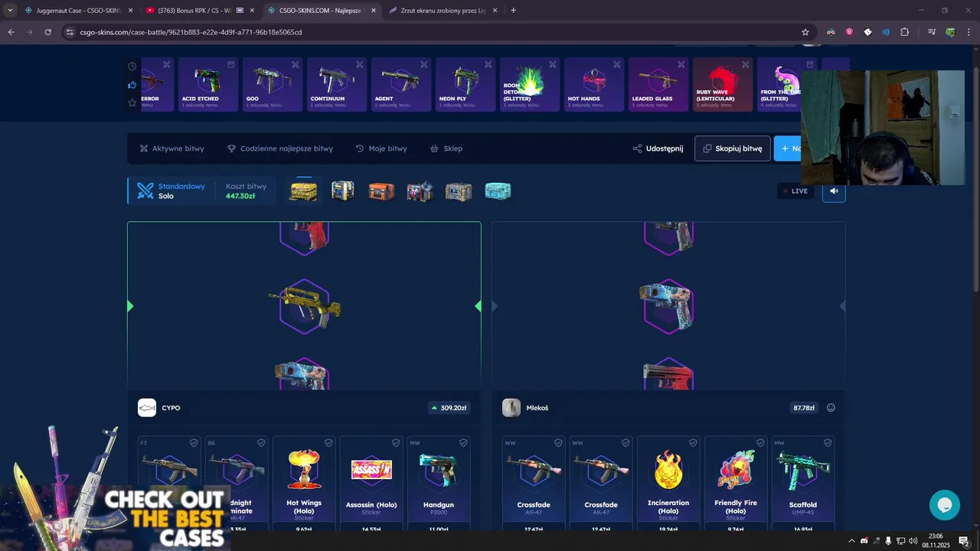Select the second blue-gold battle case
Screen dimensions: 980x551
[342, 191]
